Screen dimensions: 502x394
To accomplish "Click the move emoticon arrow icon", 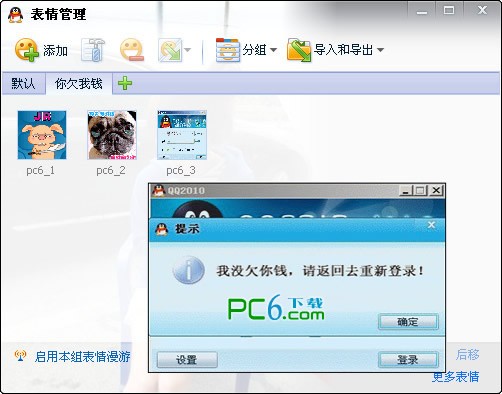I will click(x=170, y=50).
